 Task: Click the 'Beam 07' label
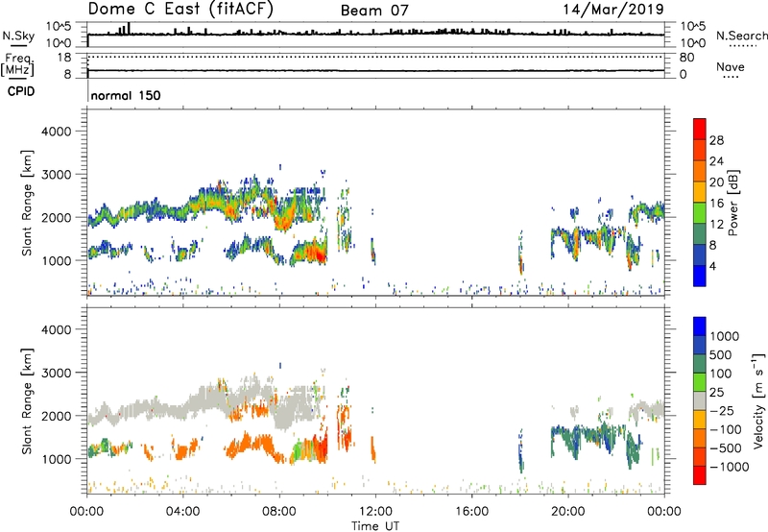click(374, 11)
